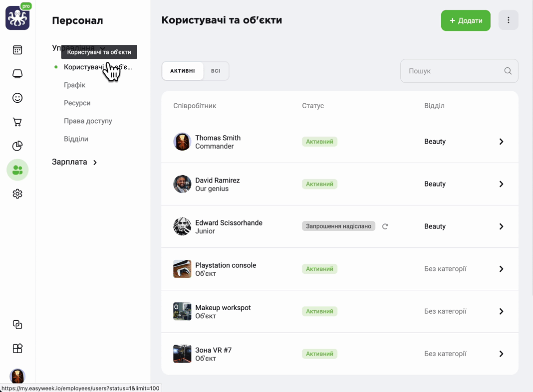Open the clients smiley face icon

pyautogui.click(x=17, y=98)
